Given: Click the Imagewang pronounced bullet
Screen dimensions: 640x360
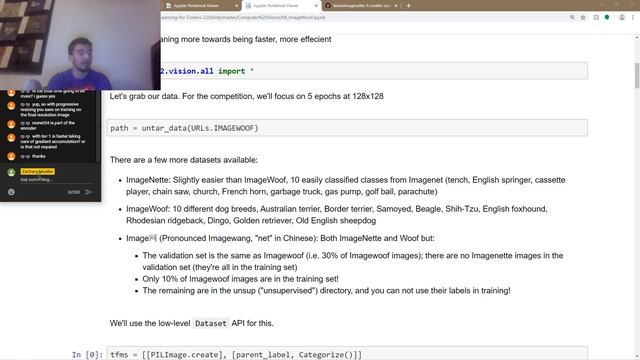Looking at the screenshot, I should pyautogui.click(x=280, y=238).
